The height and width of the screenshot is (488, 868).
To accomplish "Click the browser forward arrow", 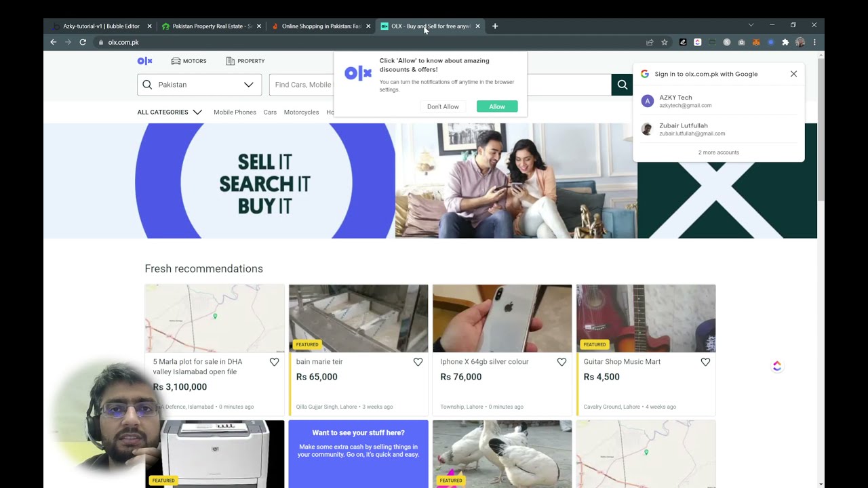I will click(68, 42).
